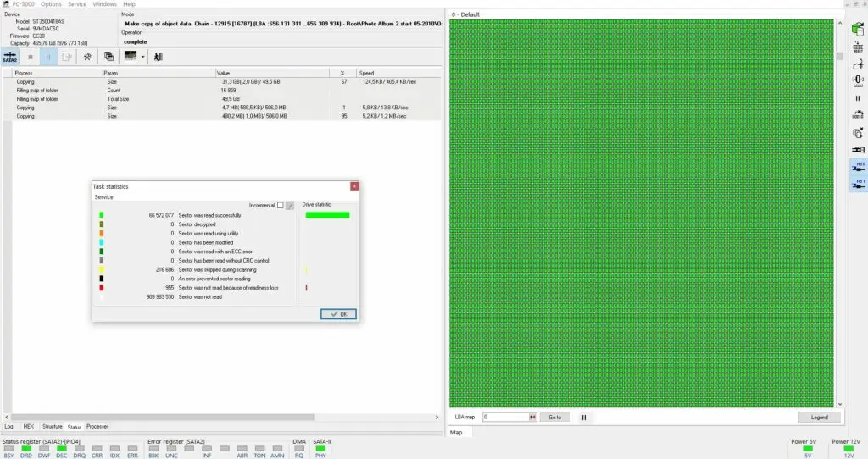Click the map rebuild sidebar icon
The image size is (868, 459).
click(858, 115)
